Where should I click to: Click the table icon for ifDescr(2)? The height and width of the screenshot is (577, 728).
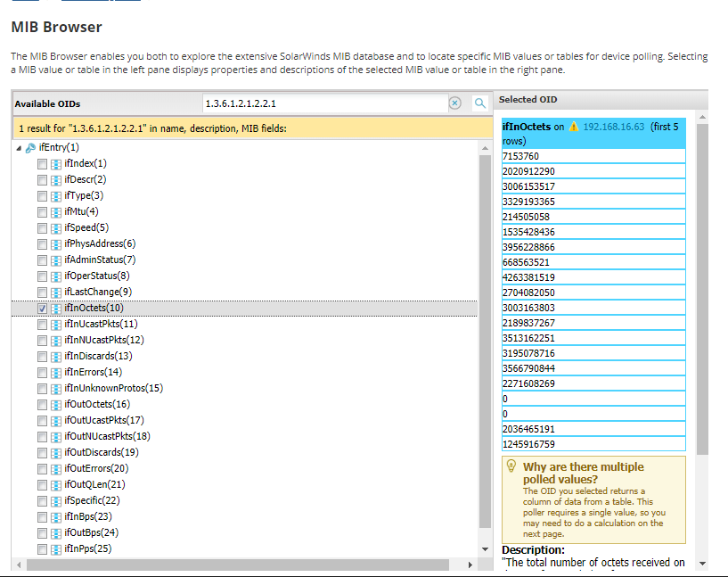[x=56, y=180]
